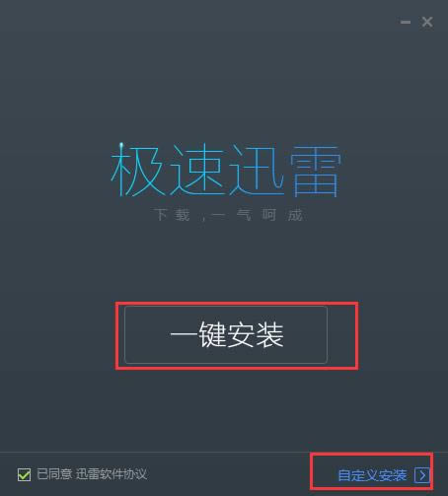Click the 极 character in the logo
The height and width of the screenshot is (496, 448).
[x=137, y=170]
